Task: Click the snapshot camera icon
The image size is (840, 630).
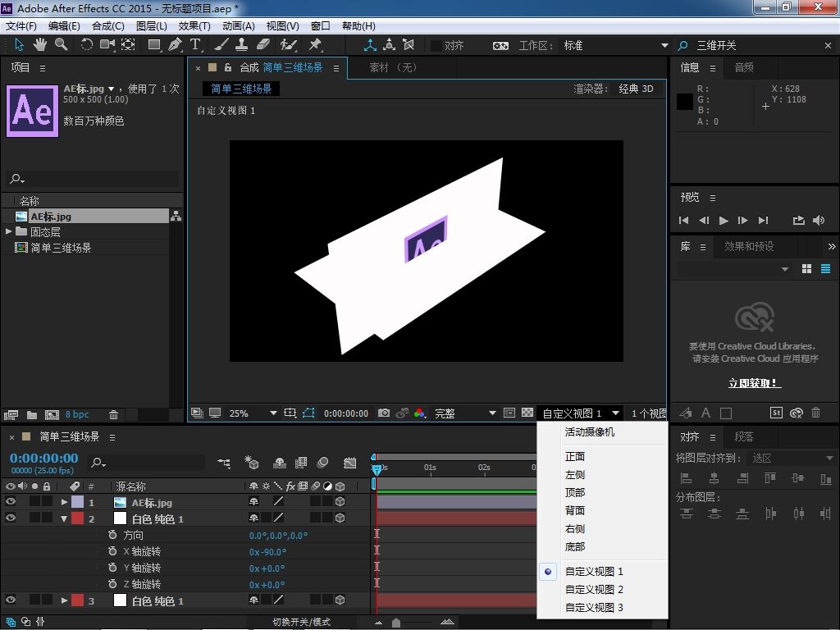Action: 384,413
